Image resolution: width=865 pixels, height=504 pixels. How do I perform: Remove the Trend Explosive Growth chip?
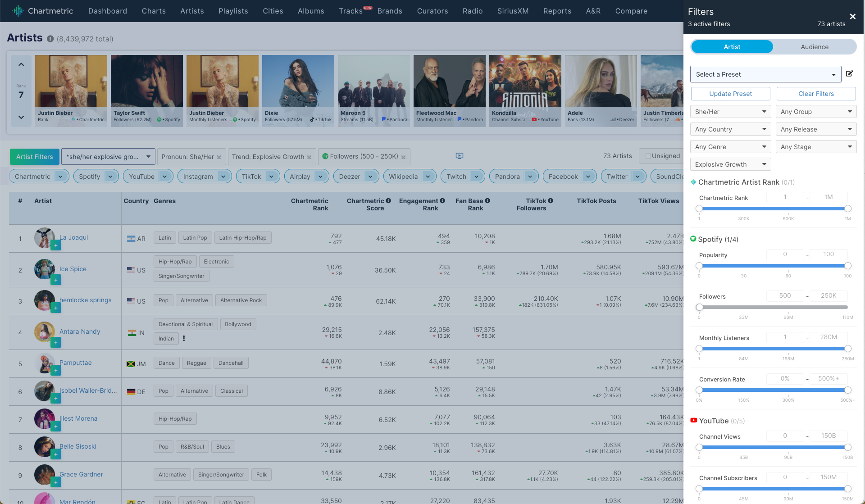[309, 157]
